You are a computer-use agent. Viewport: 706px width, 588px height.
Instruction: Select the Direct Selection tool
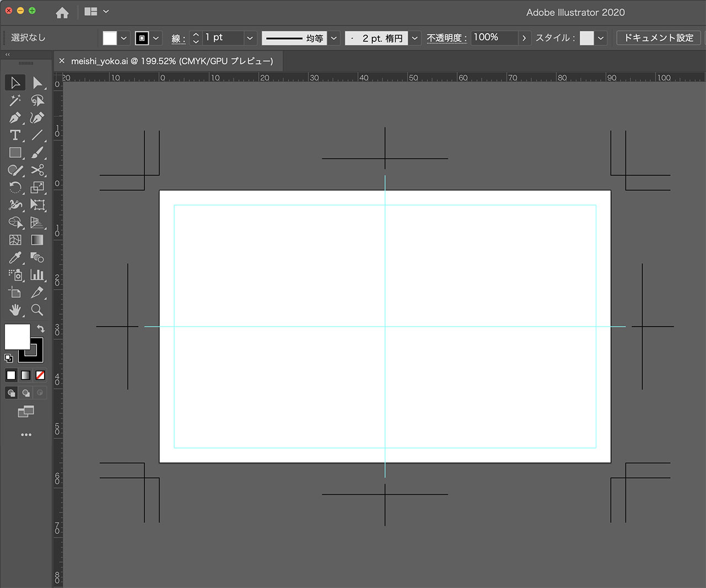click(x=37, y=83)
